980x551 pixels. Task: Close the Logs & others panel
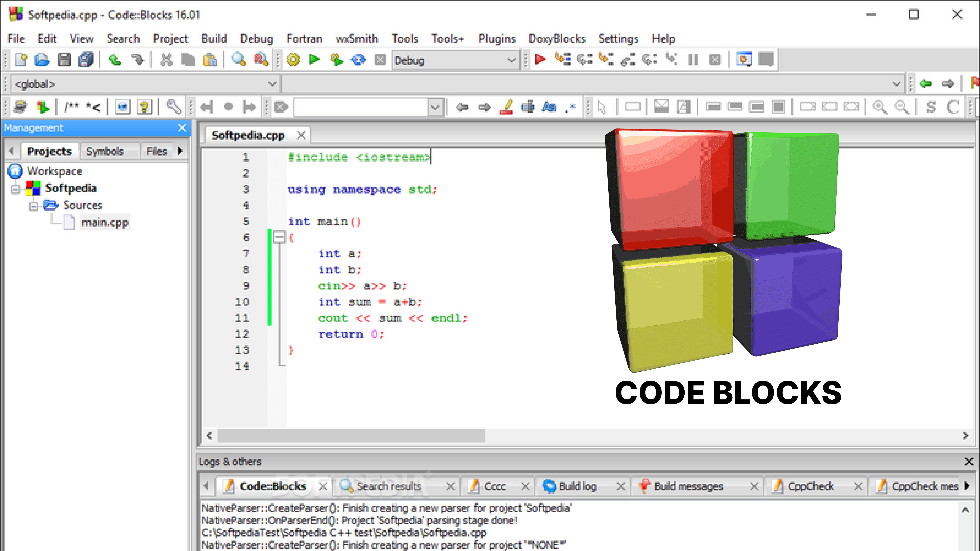coord(969,461)
